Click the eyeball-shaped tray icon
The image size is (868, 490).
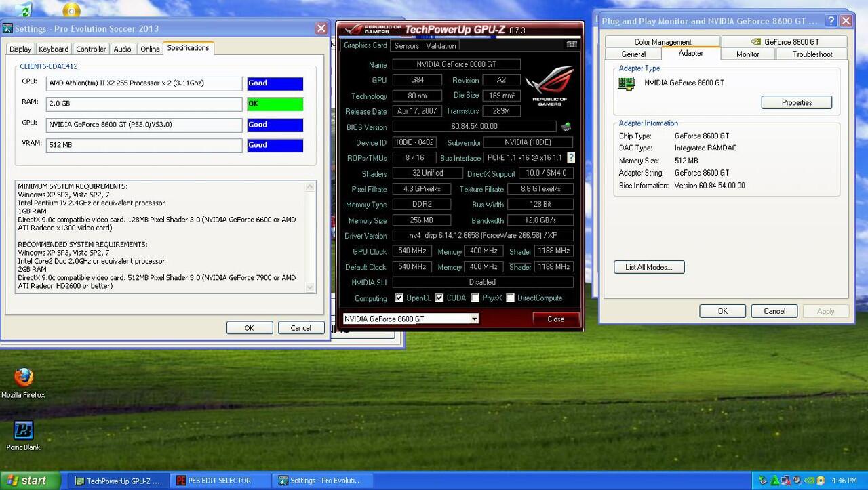coord(797,481)
